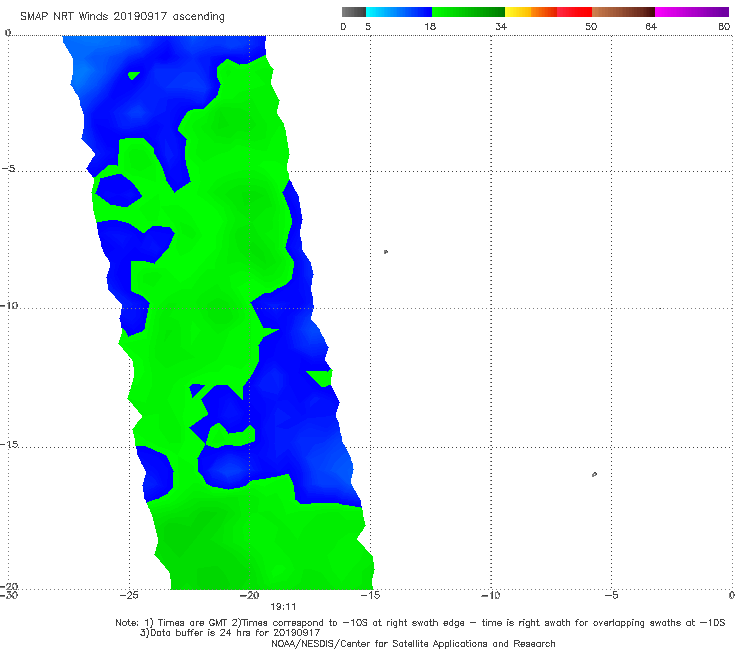740x650 pixels.
Task: Click the '-25' longitude axis label
Action: (x=129, y=595)
